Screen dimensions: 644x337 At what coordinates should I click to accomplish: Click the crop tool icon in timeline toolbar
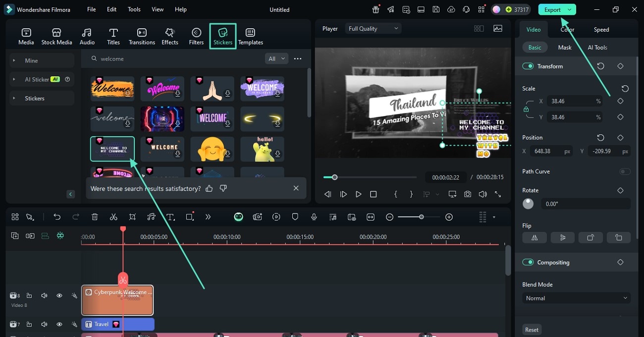tap(132, 217)
